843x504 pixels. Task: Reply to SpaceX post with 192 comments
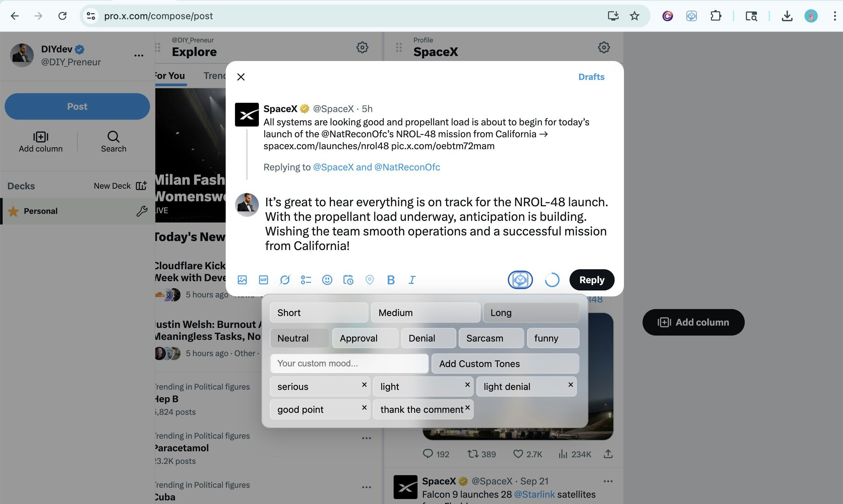pyautogui.click(x=435, y=454)
